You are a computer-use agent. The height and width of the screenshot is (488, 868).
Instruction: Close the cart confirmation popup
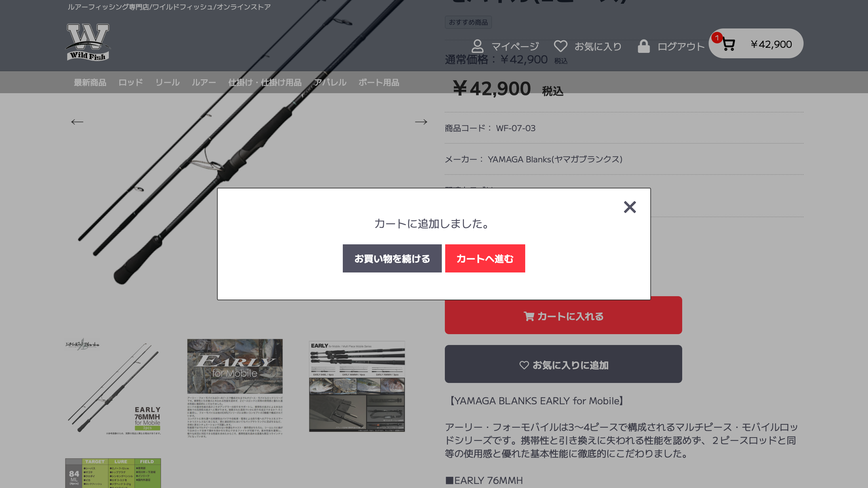tap(630, 207)
